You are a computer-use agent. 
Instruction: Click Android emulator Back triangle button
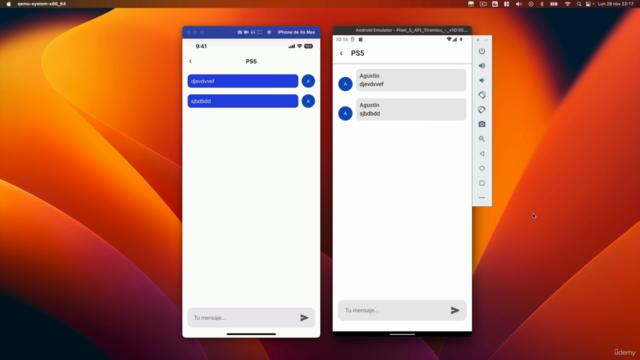click(x=482, y=154)
